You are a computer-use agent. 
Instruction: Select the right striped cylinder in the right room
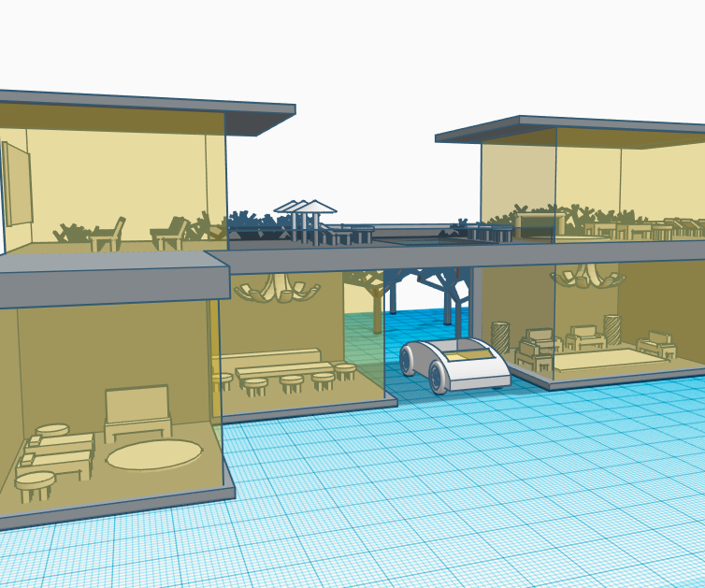coord(611,329)
